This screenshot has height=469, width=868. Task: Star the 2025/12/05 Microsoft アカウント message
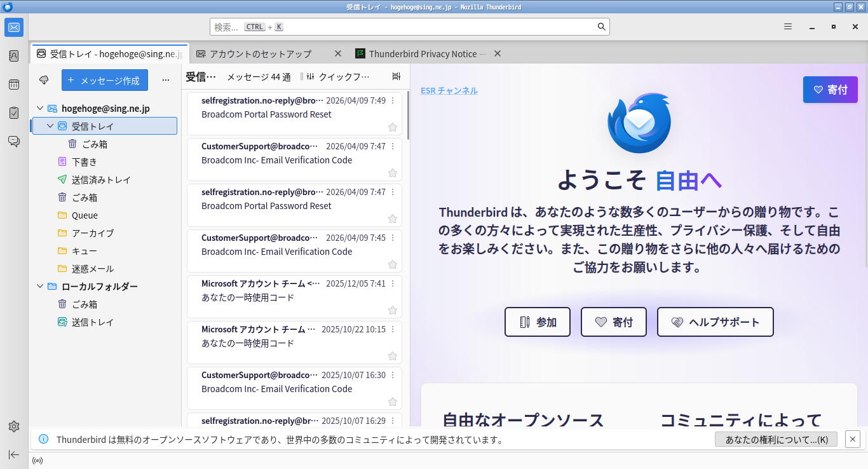coord(393,310)
